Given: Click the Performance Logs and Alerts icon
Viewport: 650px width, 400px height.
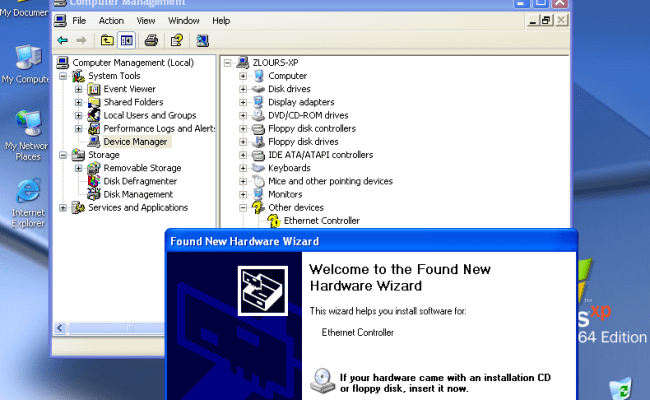Looking at the screenshot, I should [x=94, y=128].
